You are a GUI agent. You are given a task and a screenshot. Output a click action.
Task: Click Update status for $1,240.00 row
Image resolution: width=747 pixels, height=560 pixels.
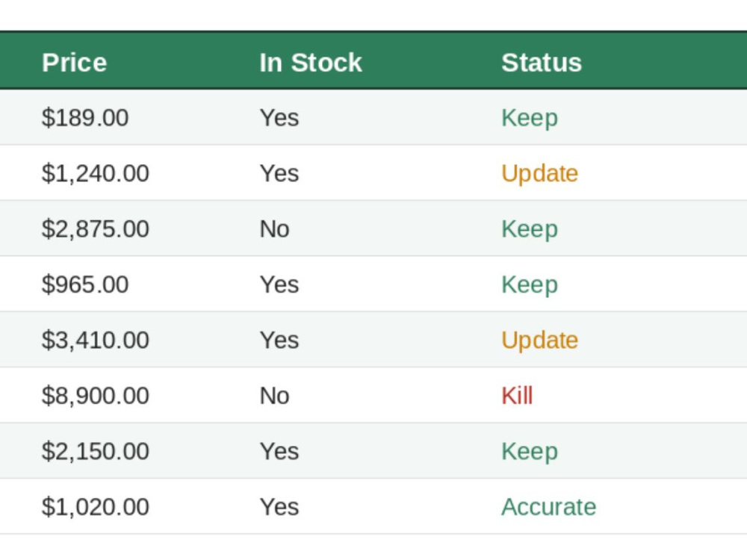tap(540, 173)
